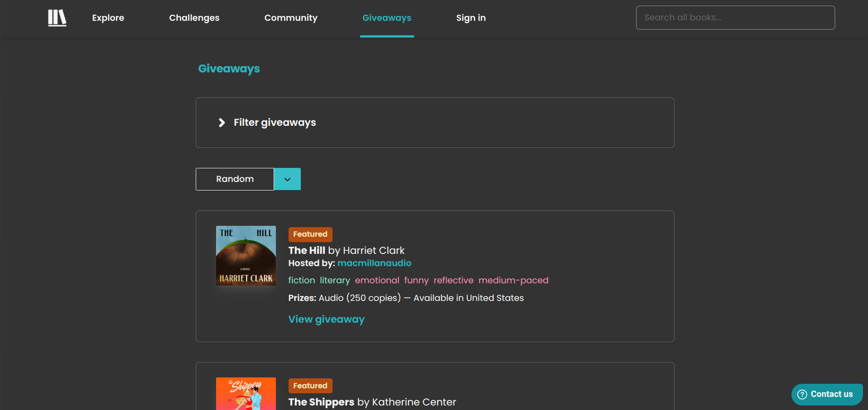
Task: Click View giveaway for The Hill
Action: [326, 319]
